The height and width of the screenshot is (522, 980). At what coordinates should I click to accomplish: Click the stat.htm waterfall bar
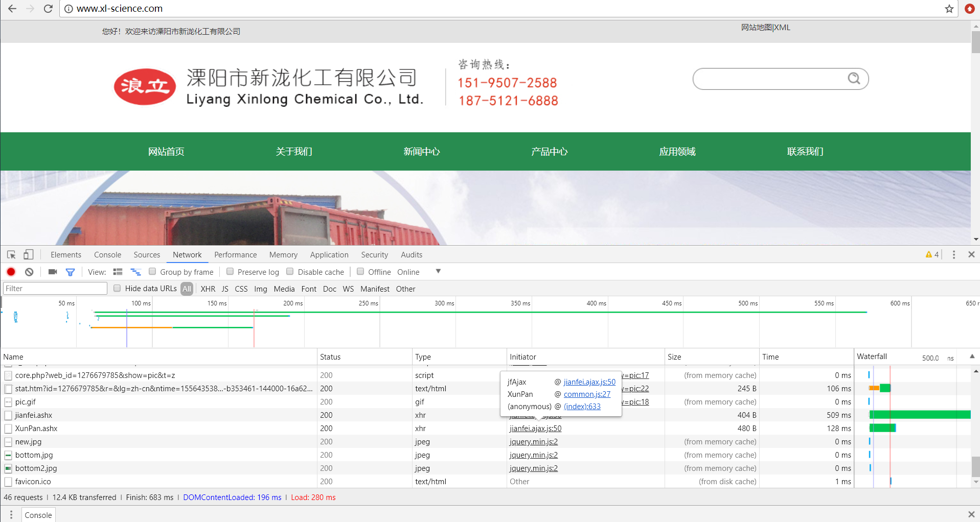pos(880,388)
